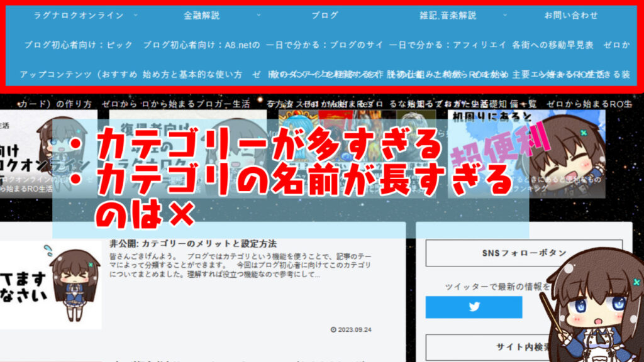Expand the 雑記,音楽解説 menu chevron

[x=505, y=16]
